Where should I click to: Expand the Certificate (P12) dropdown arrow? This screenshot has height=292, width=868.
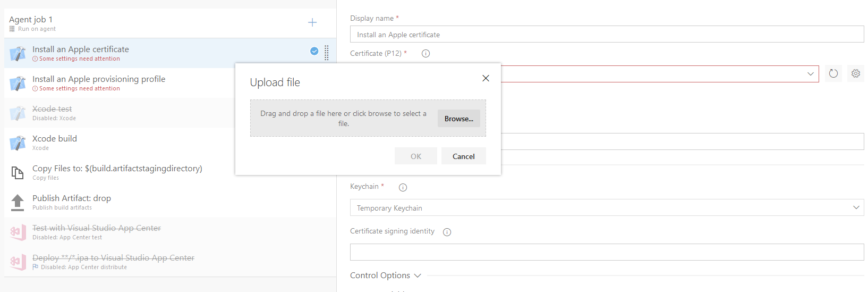pyautogui.click(x=810, y=74)
